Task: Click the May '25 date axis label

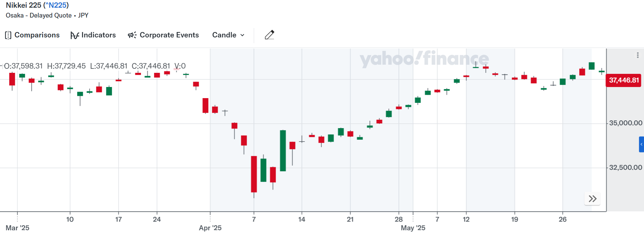Action: click(x=413, y=228)
